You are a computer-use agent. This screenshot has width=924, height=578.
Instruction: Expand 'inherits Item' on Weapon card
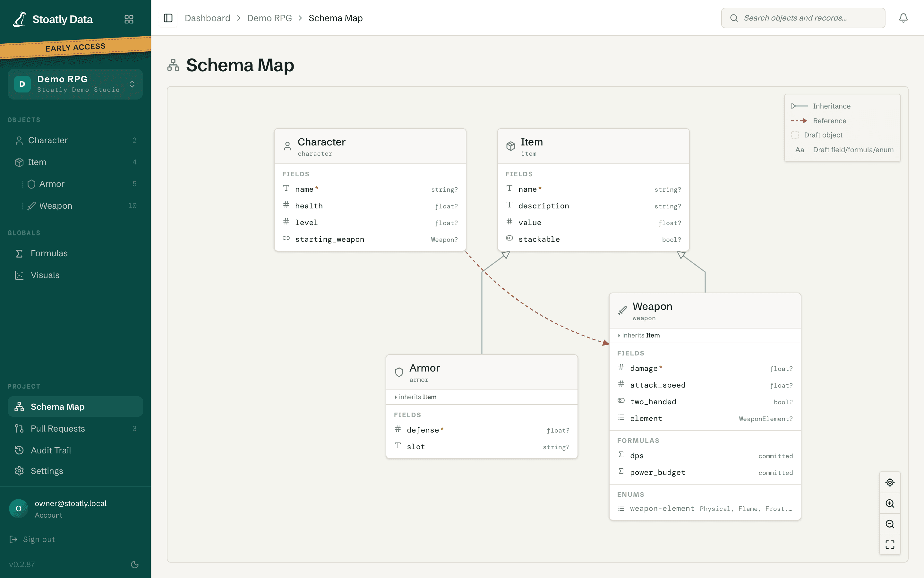638,335
